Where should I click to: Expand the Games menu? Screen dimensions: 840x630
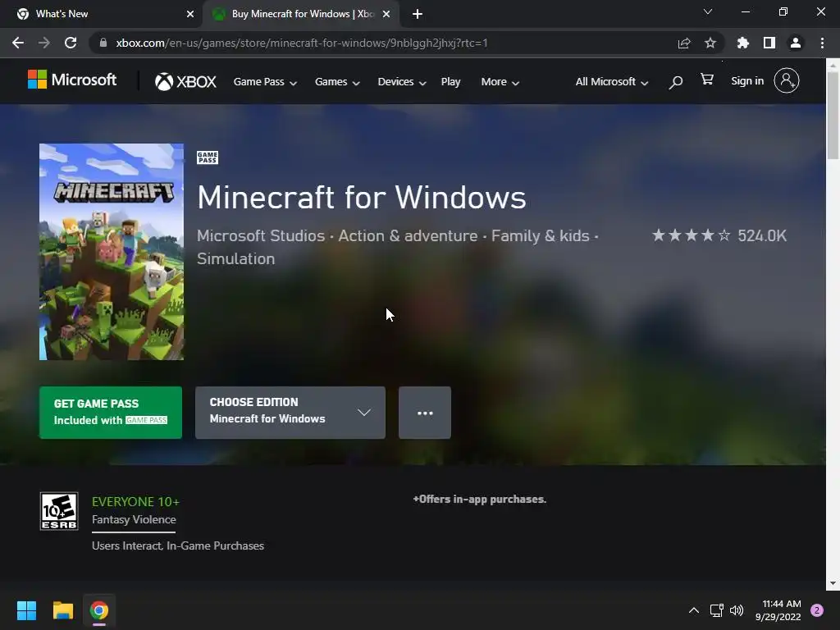[337, 82]
